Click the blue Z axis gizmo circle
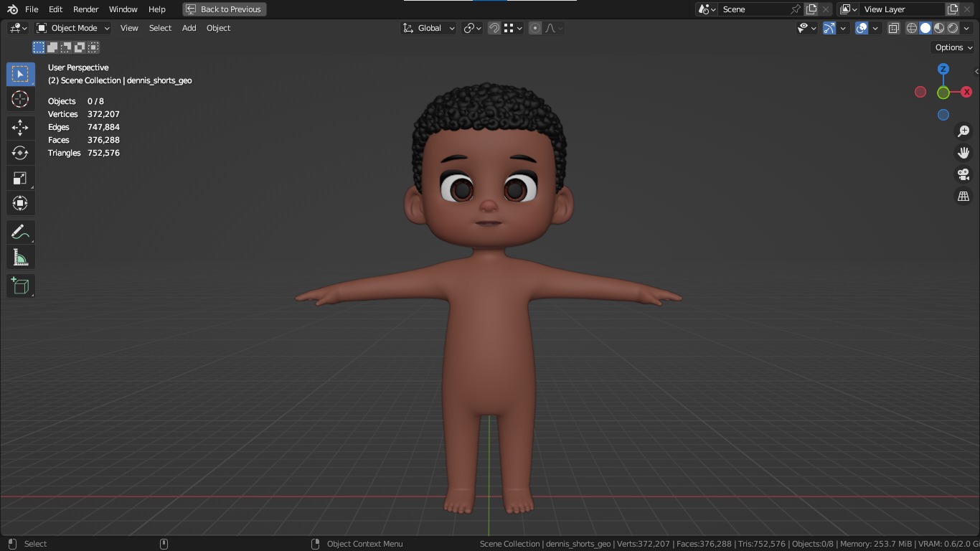The width and height of the screenshot is (980, 551). point(943,69)
